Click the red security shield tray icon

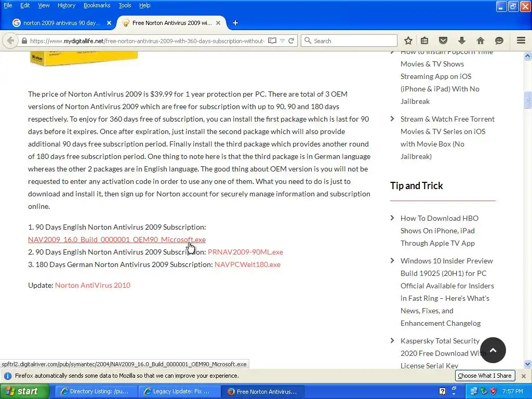494,391
